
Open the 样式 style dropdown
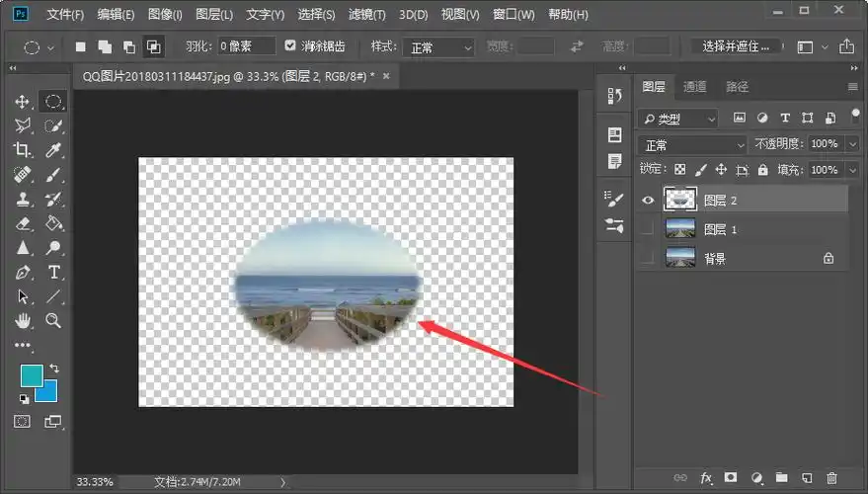[x=439, y=47]
